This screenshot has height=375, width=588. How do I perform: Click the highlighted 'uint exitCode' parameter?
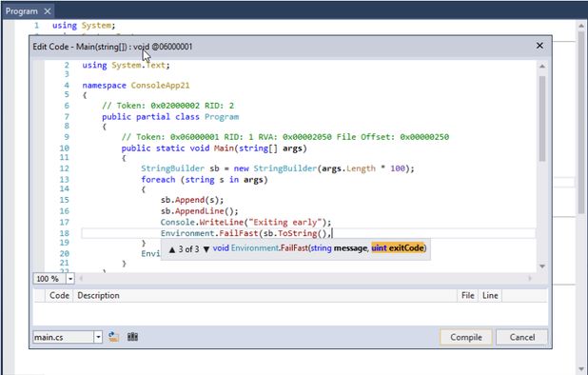click(398, 248)
